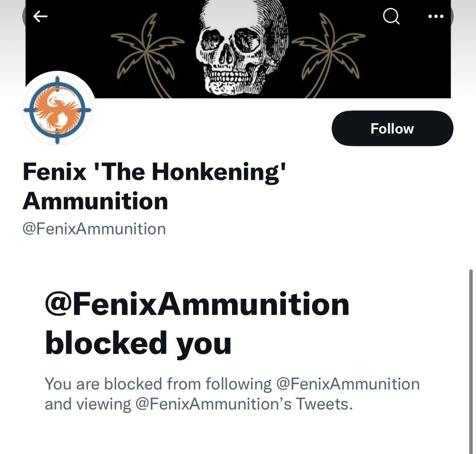Image resolution: width=476 pixels, height=454 pixels.
Task: Click the bold 'blocked you' heading text
Action: point(138,342)
